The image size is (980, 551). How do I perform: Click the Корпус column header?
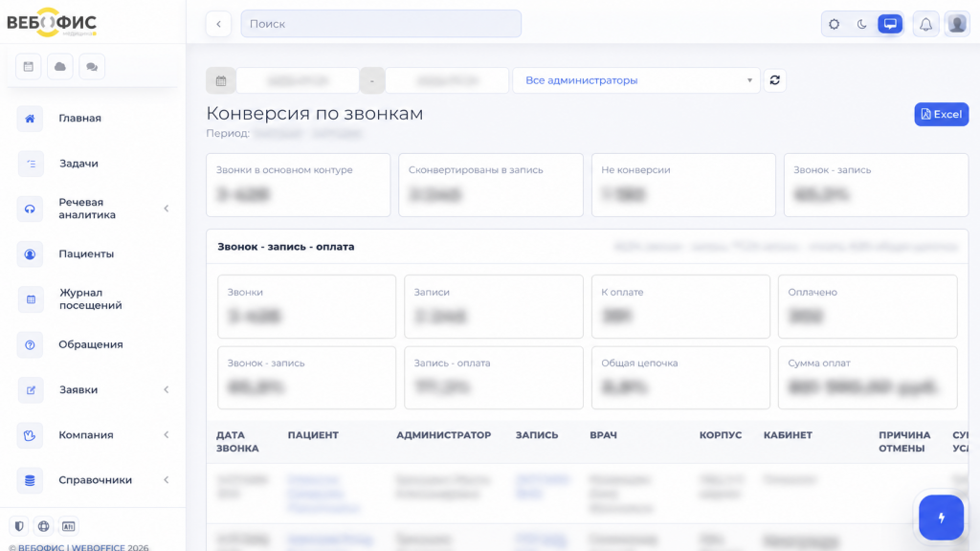pos(721,435)
